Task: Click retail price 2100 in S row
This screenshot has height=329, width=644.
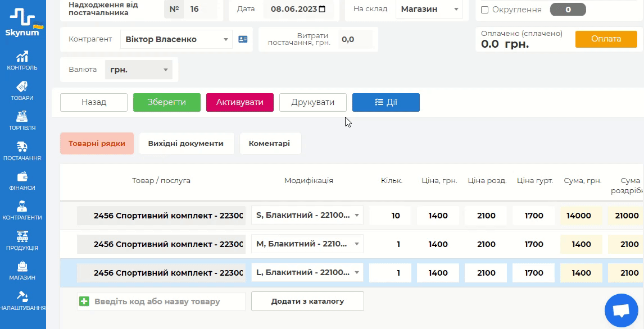Action: coord(486,216)
